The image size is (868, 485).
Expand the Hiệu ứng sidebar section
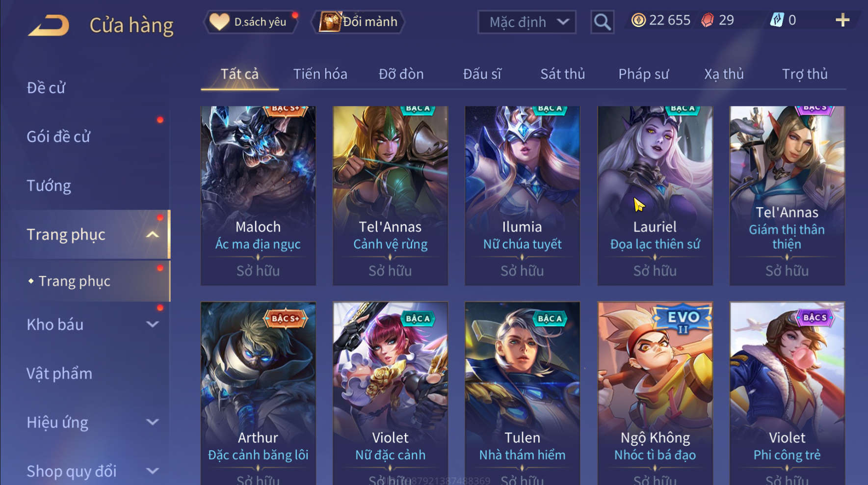point(153,422)
